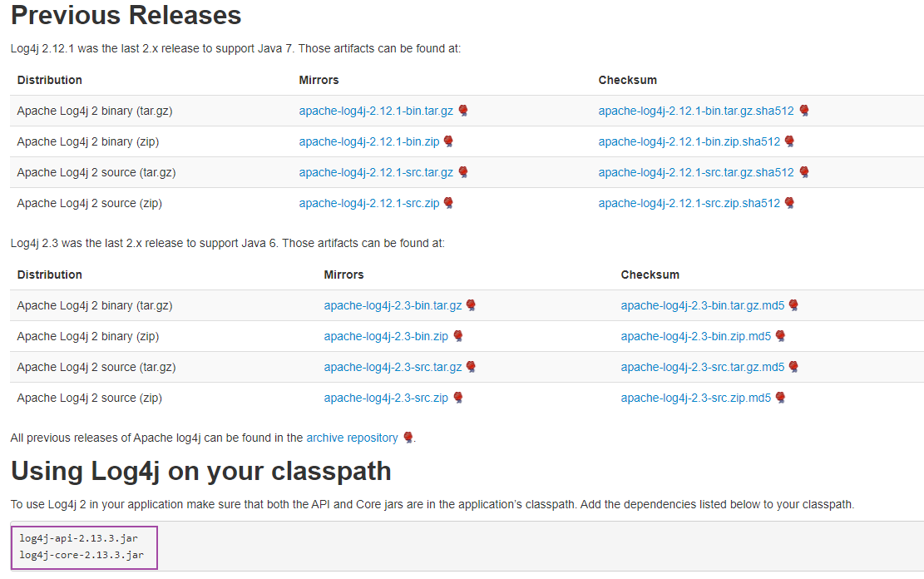
Task: Click external-link icon beside apache-log4j-2.3-bin.tar.gz mirror
Action: point(472,305)
